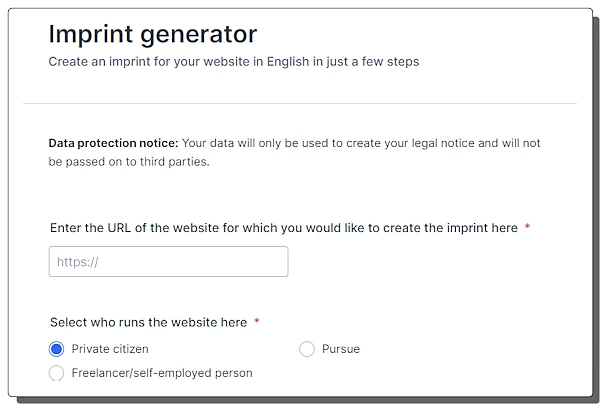The width and height of the screenshot is (600, 404).
Task: Click the "Pursue" option label text
Action: click(x=341, y=349)
